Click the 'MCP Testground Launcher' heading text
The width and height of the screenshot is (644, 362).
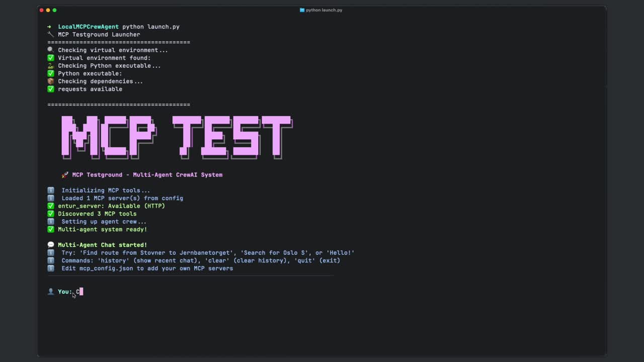[x=99, y=35]
